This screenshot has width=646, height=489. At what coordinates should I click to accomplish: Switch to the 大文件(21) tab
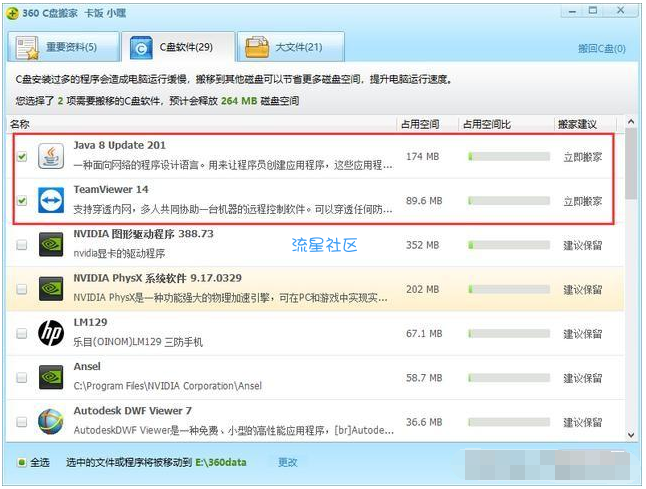(290, 47)
